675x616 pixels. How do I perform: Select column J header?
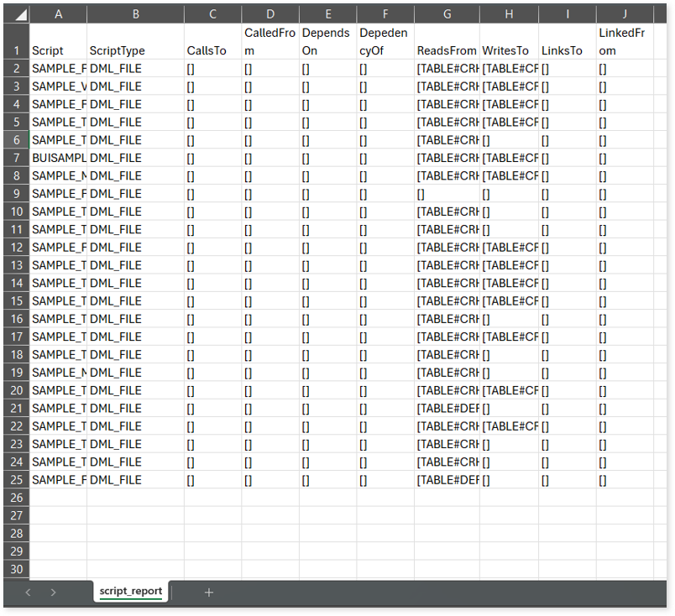tap(625, 14)
